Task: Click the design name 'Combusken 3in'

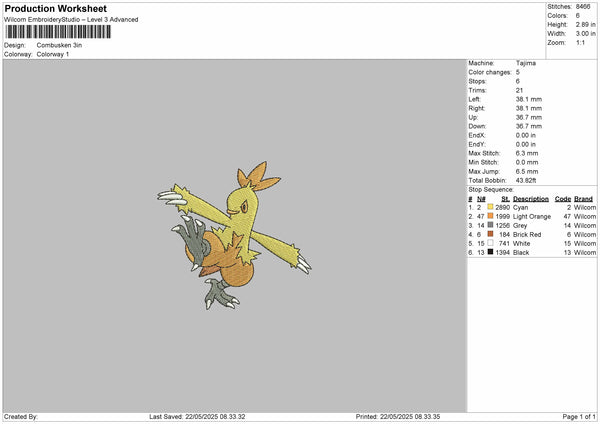Action: coord(59,45)
